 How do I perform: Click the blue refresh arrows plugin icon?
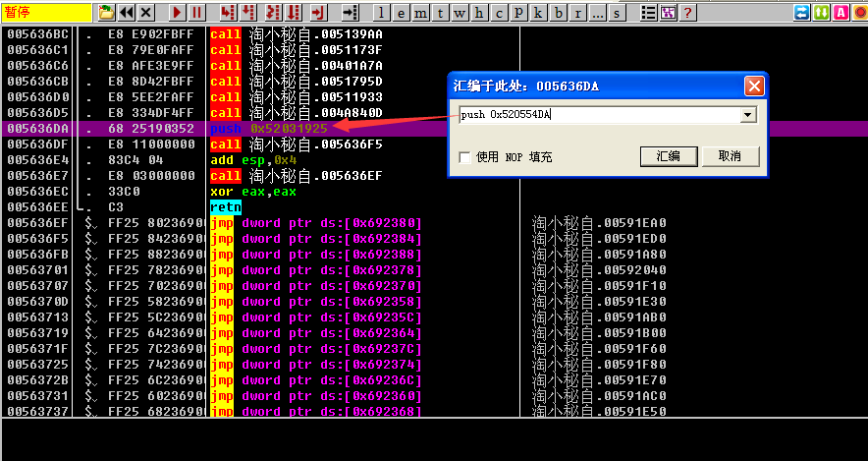pyautogui.click(x=801, y=12)
